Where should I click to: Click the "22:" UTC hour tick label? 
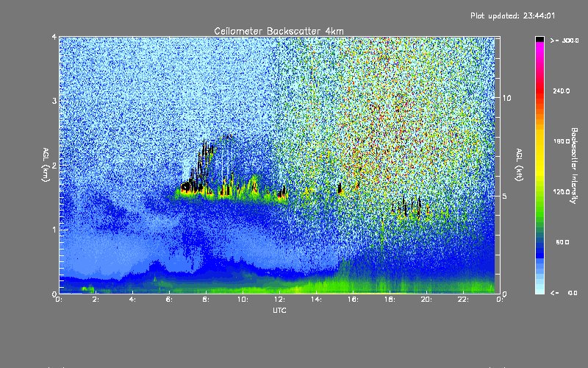pyautogui.click(x=463, y=300)
